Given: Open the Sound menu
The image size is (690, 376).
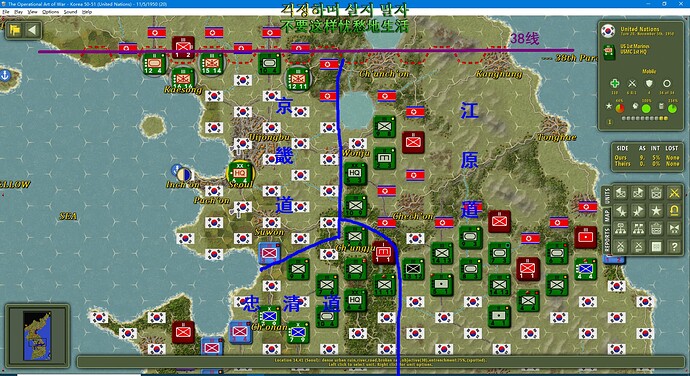Looking at the screenshot, I should [x=70, y=12].
